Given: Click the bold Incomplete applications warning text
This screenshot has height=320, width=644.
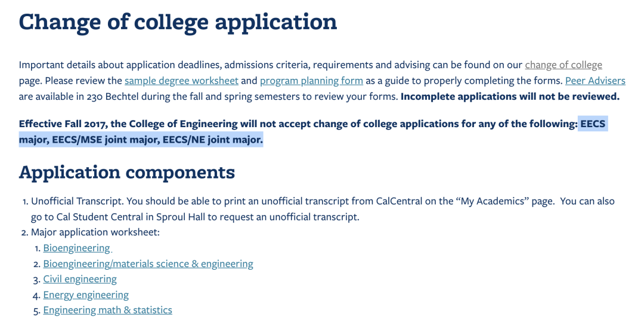Looking at the screenshot, I should [510, 97].
